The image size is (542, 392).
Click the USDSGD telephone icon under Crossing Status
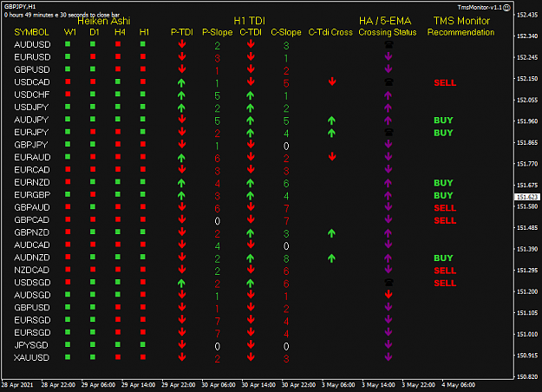point(389,283)
